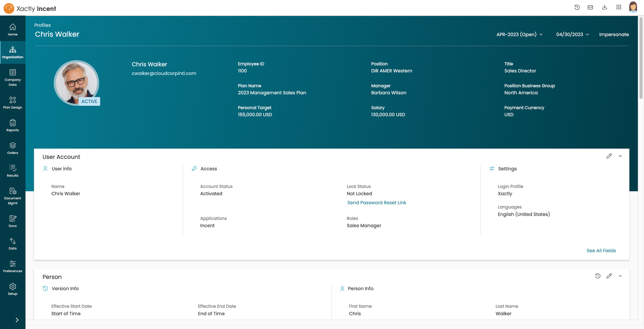Click North America business group
The height and width of the screenshot is (329, 644).
pyautogui.click(x=521, y=93)
